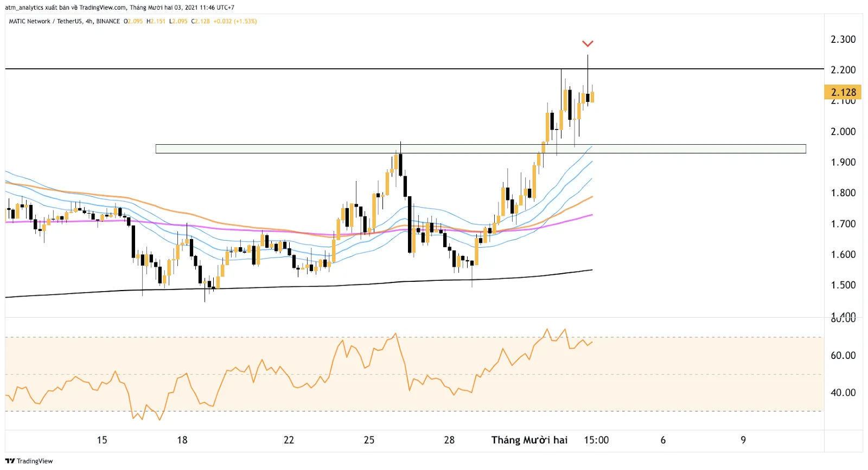Click the high price value H2.151
The width and height of the screenshot is (868, 470).
156,21
